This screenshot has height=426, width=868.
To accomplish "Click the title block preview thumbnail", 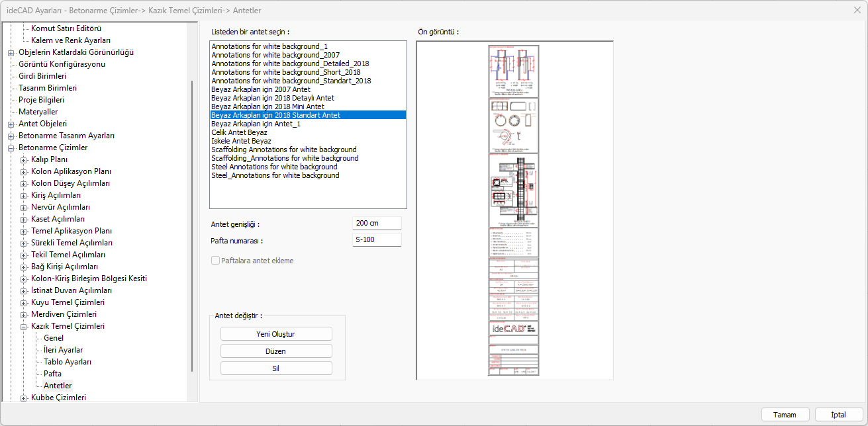I will click(x=514, y=210).
